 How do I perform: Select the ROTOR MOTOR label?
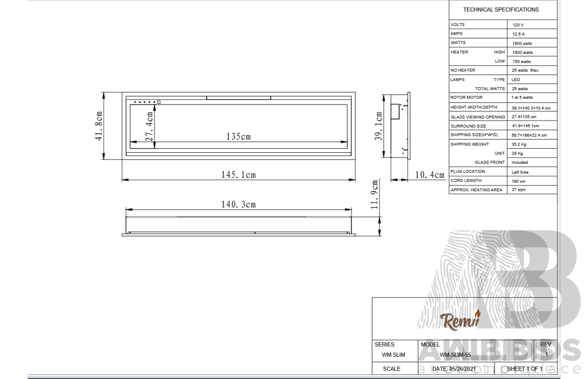coord(466,98)
